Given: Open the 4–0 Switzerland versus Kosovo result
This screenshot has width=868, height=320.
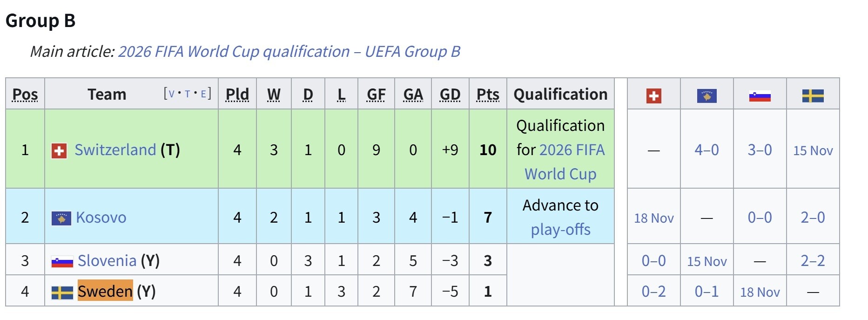Looking at the screenshot, I should click(x=707, y=150).
